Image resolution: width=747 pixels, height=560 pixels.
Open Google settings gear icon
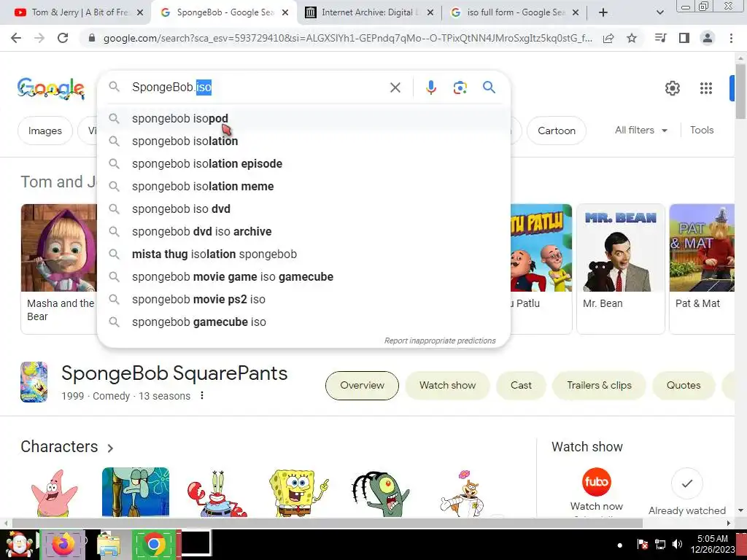point(672,88)
